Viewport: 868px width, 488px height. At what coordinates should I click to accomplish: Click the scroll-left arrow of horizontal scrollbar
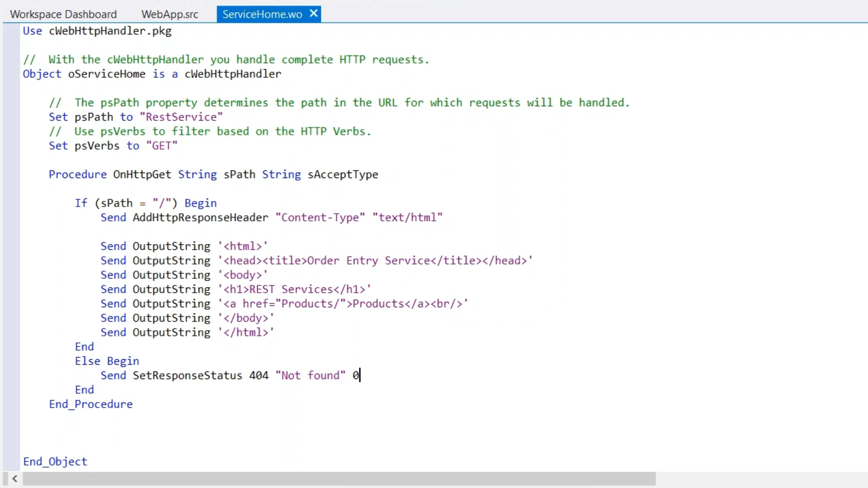point(14,479)
